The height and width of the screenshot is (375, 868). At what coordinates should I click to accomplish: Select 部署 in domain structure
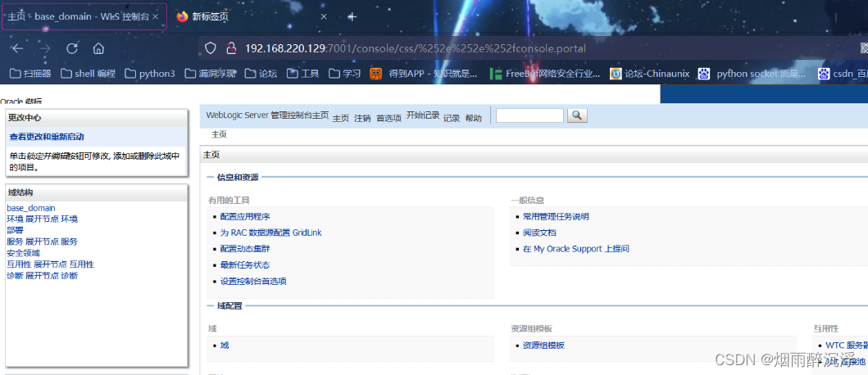point(15,230)
